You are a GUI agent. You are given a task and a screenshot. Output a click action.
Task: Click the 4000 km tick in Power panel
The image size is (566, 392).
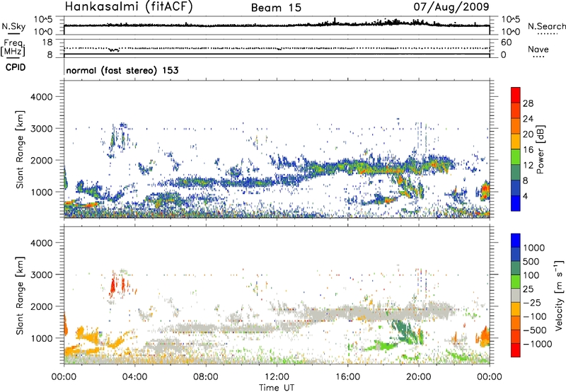pos(41,97)
